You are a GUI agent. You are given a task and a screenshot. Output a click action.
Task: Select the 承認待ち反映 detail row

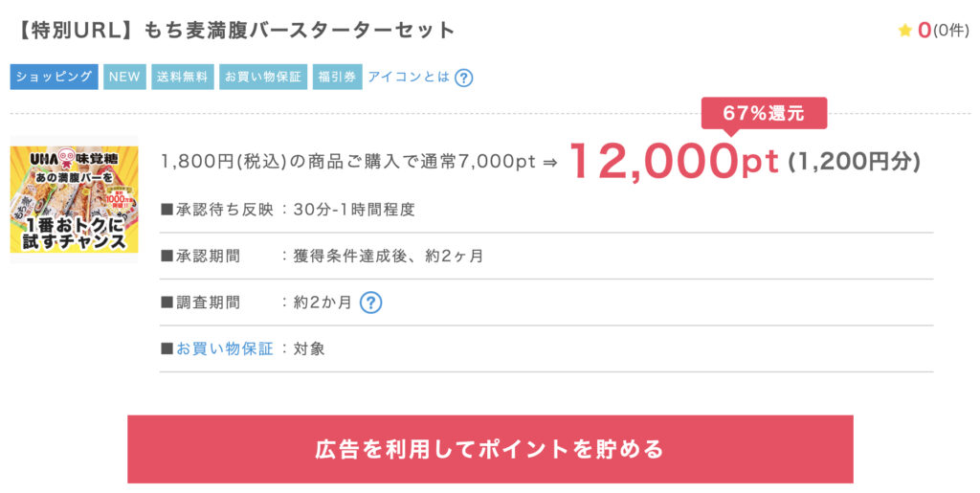point(546,210)
